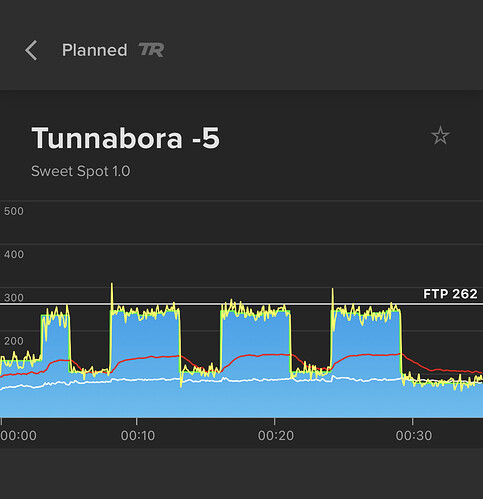Go back using the left chevron
The image size is (483, 499).
coord(31,50)
